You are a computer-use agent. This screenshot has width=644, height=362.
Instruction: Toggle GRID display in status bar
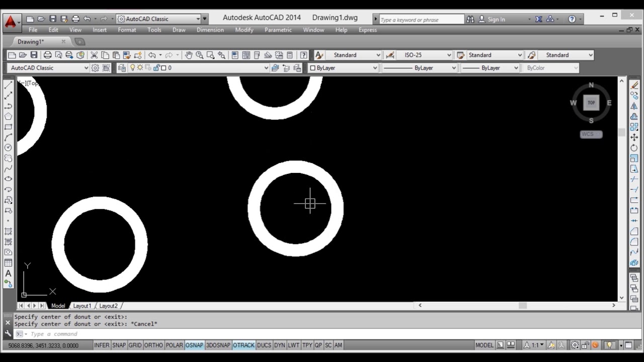pos(135,345)
